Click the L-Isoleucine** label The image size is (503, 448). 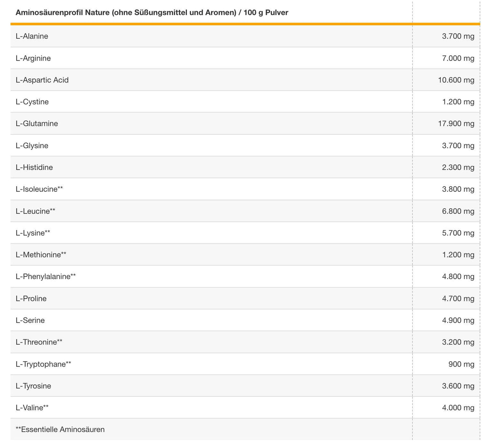click(x=39, y=189)
